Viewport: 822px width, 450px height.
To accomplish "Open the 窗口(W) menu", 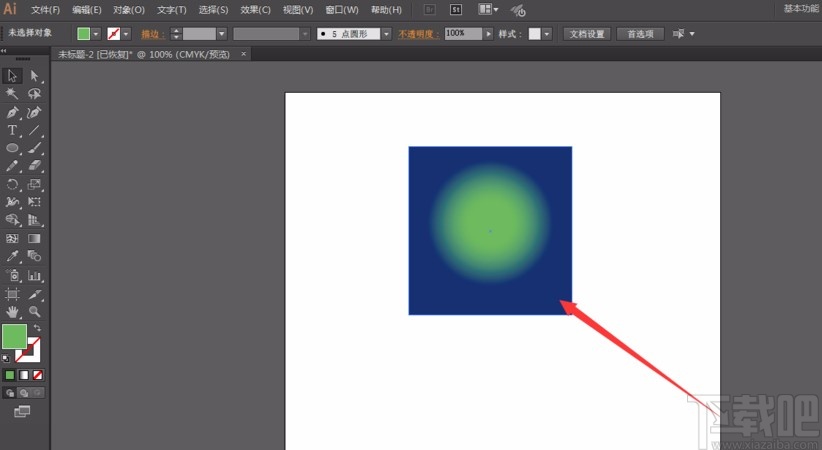I will [x=342, y=10].
